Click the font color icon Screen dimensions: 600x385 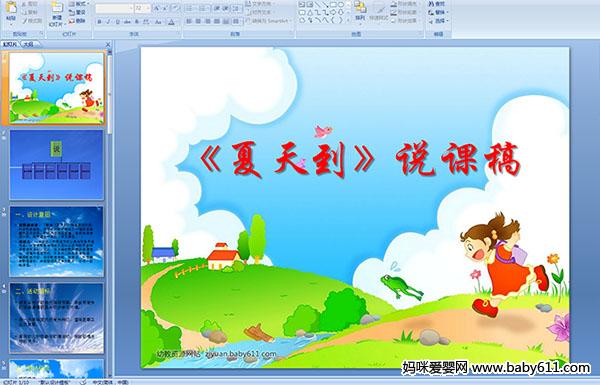(x=172, y=22)
